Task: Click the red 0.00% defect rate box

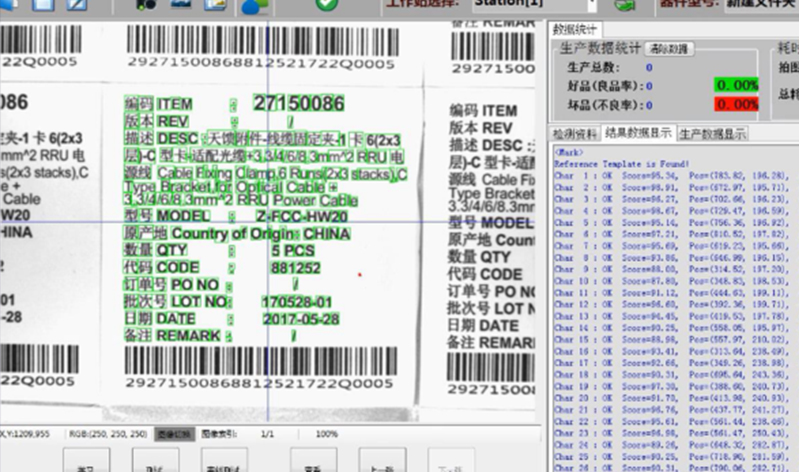Action: 736,104
